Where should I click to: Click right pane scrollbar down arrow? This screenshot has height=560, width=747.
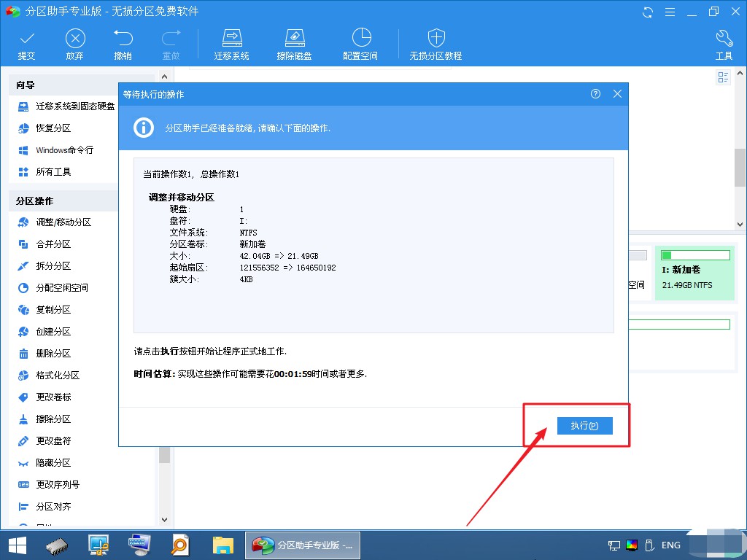pos(740,225)
